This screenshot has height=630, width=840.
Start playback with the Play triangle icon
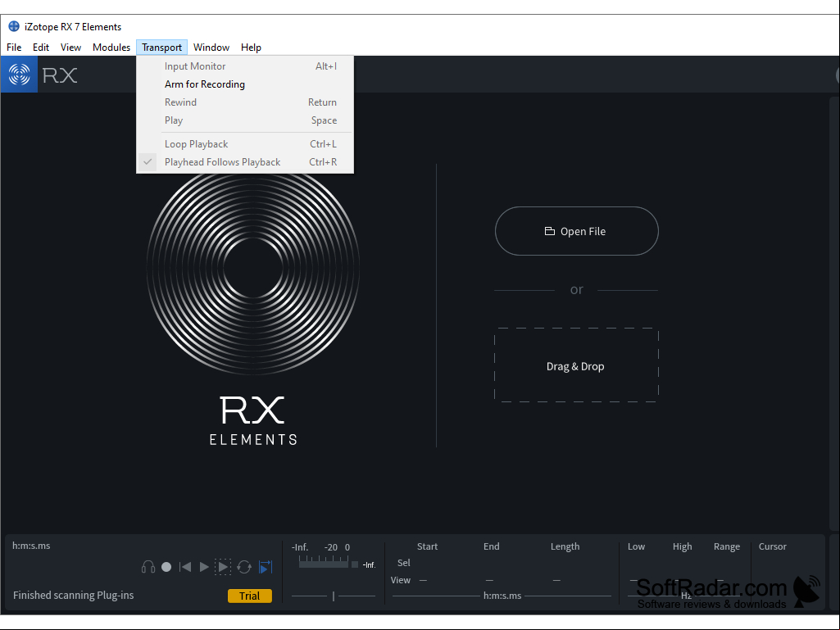(204, 567)
